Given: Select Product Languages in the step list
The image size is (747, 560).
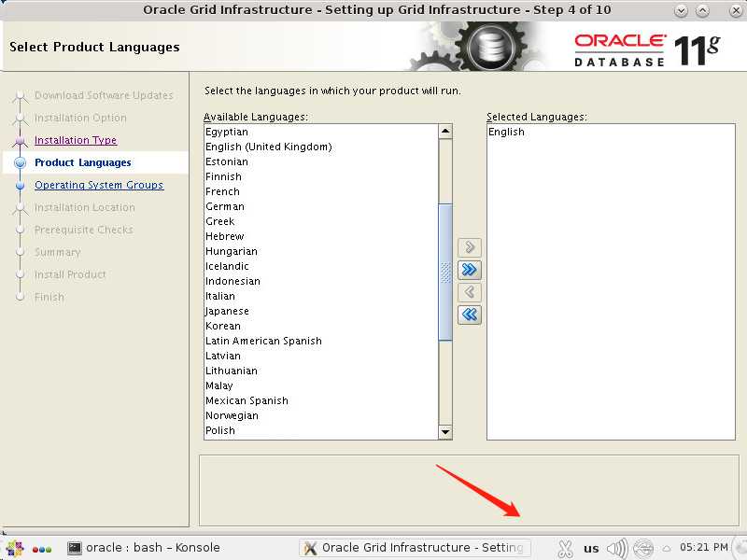Looking at the screenshot, I should coord(83,162).
